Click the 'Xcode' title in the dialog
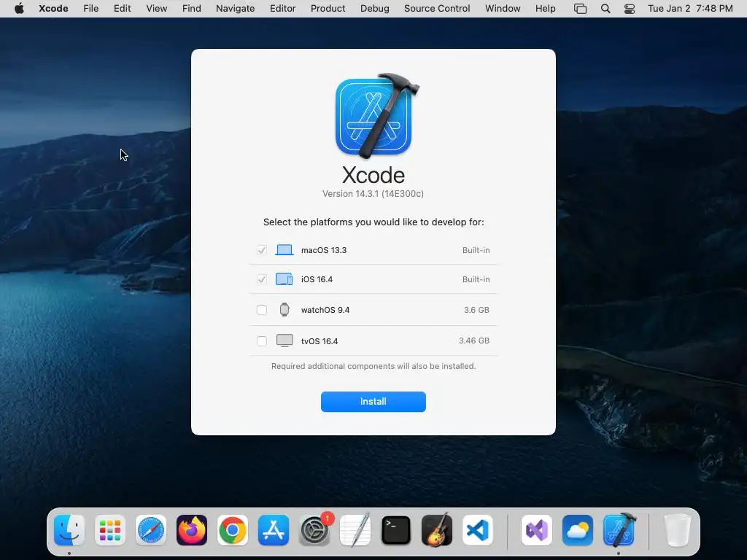747x560 pixels. pyautogui.click(x=373, y=175)
